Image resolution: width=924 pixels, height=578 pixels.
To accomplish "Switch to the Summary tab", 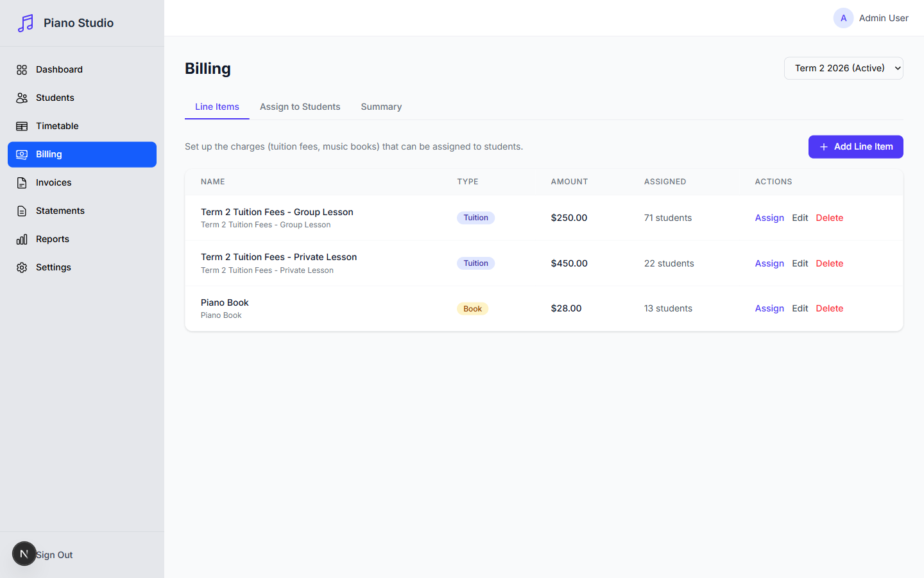I will click(381, 107).
